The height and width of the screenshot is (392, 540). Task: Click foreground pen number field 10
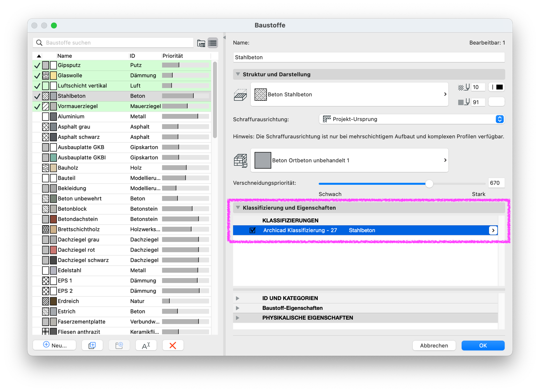(478, 87)
